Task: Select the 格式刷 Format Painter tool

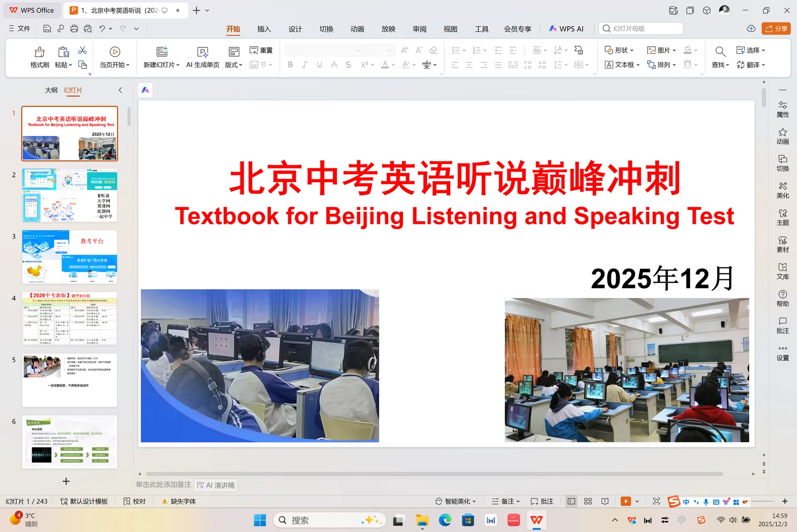Action: pyautogui.click(x=39, y=57)
